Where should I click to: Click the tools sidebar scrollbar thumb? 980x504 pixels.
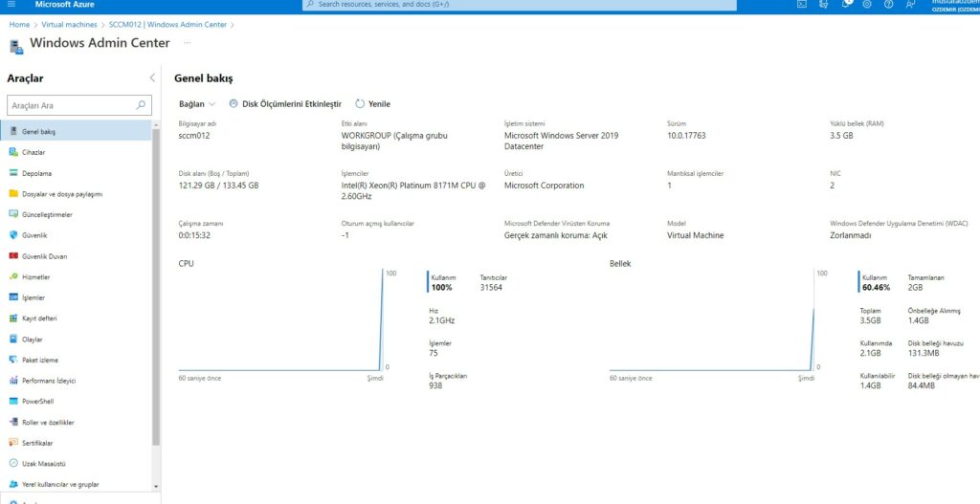pos(156,287)
